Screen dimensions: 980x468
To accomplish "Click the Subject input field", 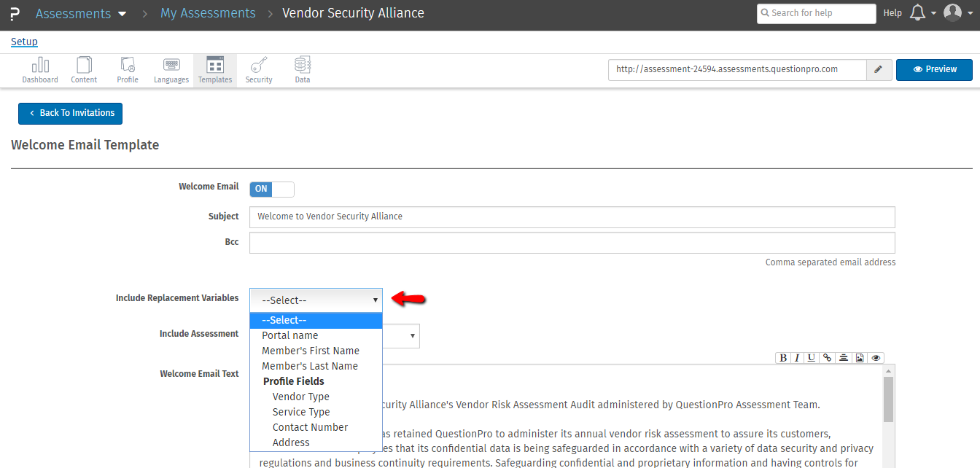I will pyautogui.click(x=572, y=217).
